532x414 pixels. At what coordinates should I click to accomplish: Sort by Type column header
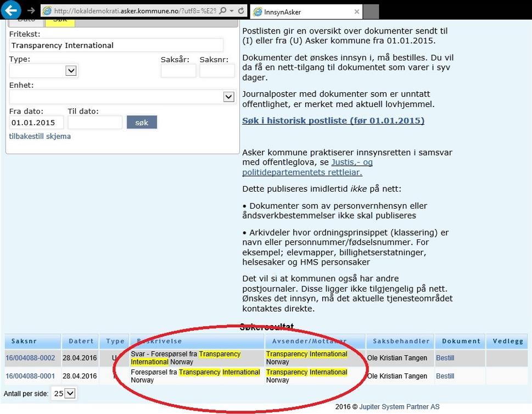pos(115,341)
